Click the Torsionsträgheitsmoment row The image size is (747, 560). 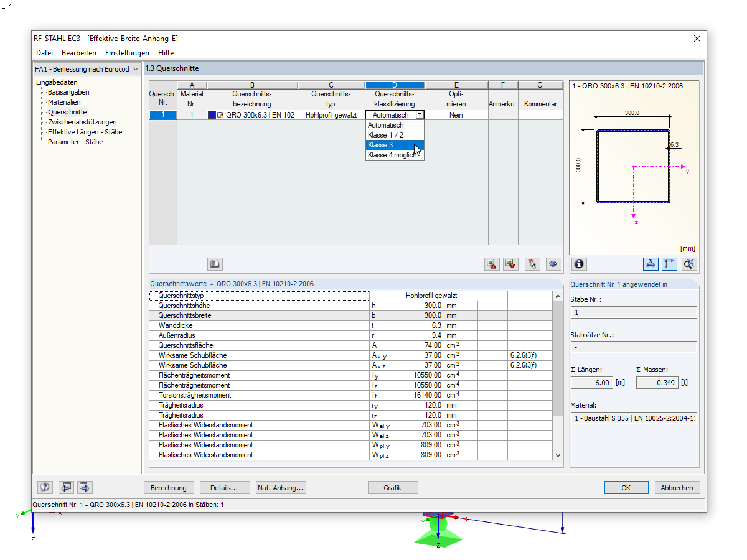351,395
